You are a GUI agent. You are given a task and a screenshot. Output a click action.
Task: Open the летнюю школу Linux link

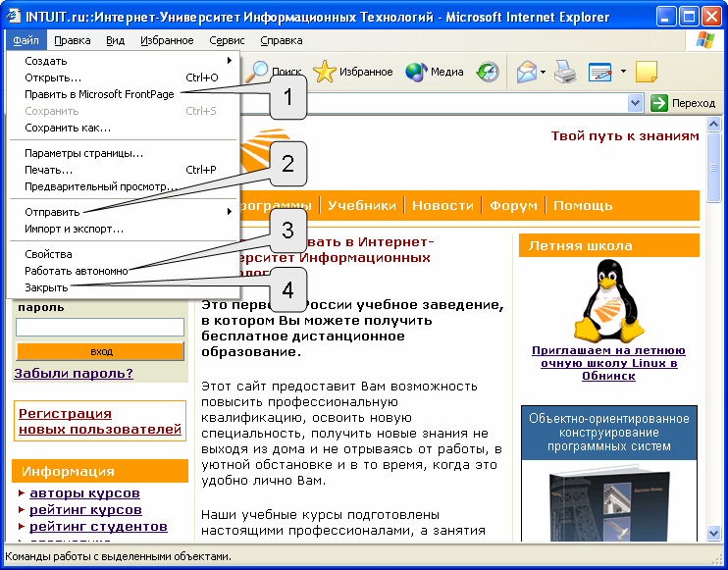click(x=608, y=363)
